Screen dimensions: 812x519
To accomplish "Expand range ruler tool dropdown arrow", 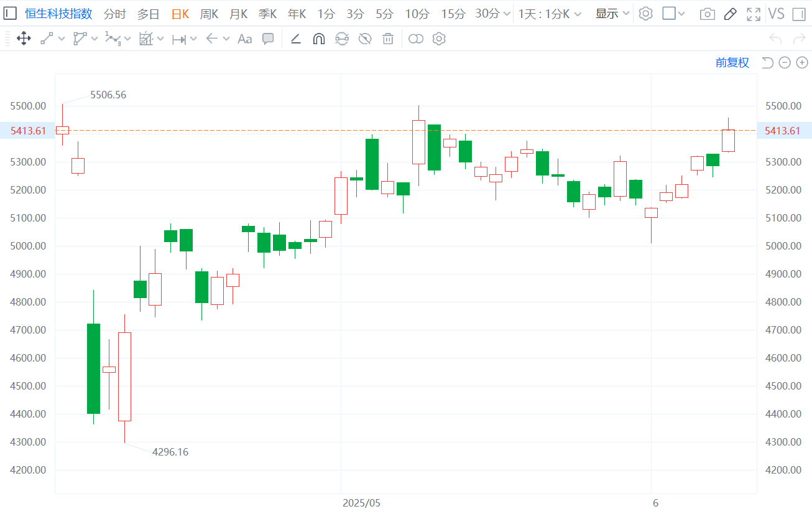I will click(193, 39).
